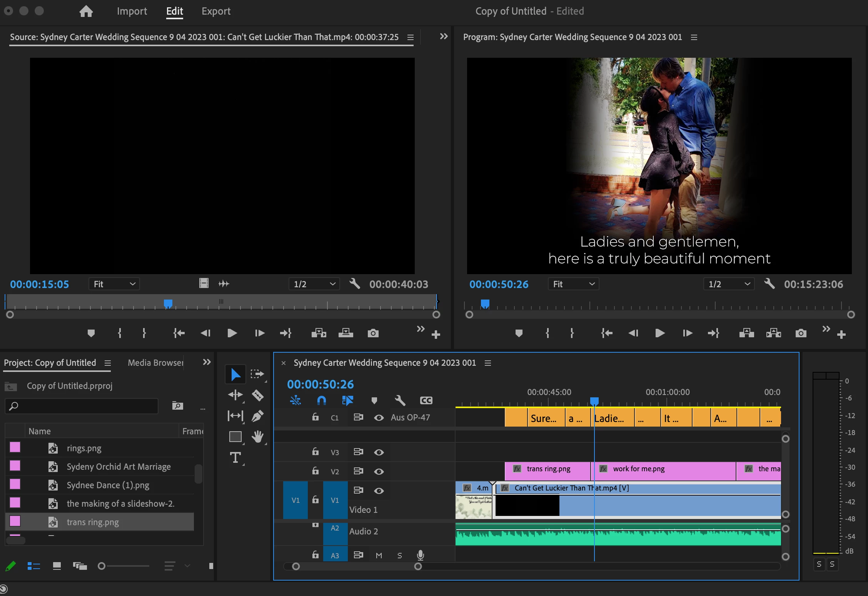Click Track Select Forward tool
The height and width of the screenshot is (596, 868).
257,374
